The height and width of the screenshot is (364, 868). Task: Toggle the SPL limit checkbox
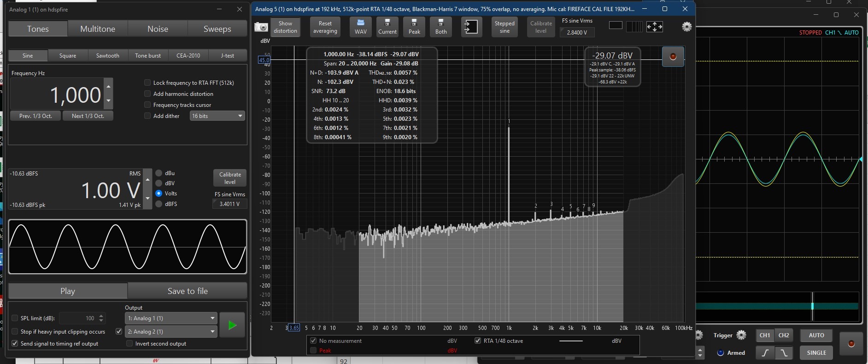[15, 318]
